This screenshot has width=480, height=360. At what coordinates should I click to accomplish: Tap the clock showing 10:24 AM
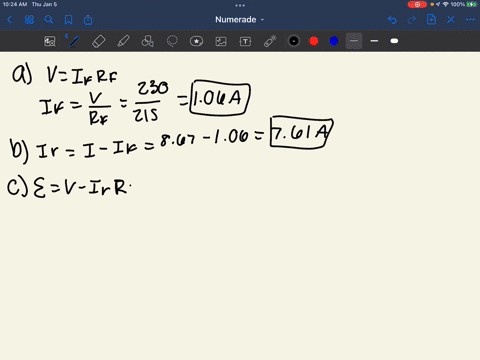[15, 4]
